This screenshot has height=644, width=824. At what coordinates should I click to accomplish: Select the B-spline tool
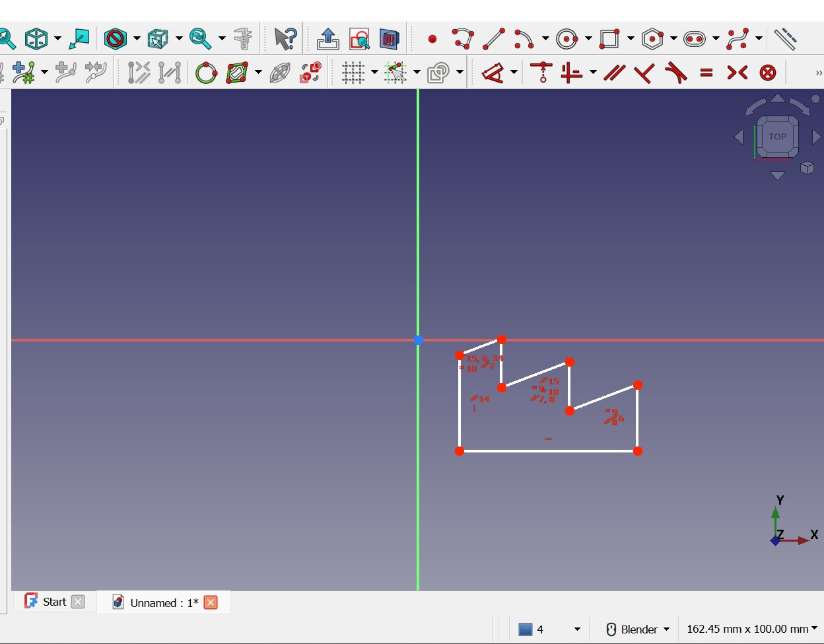point(738,39)
